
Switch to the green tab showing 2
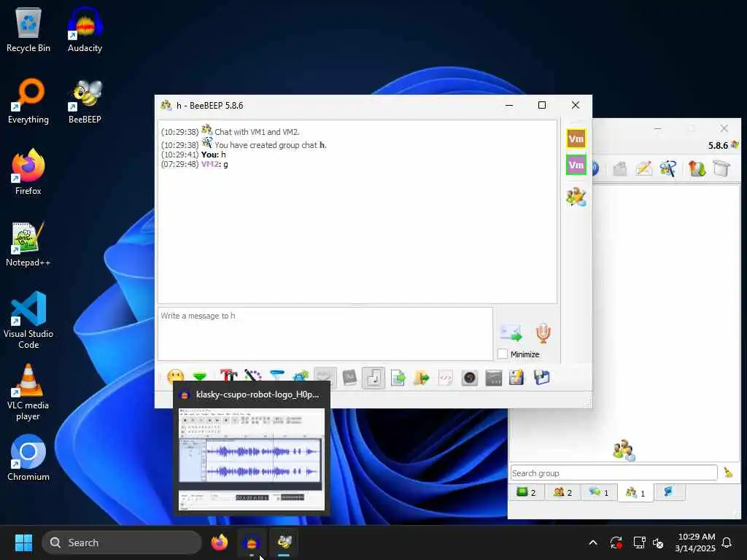coord(527,492)
